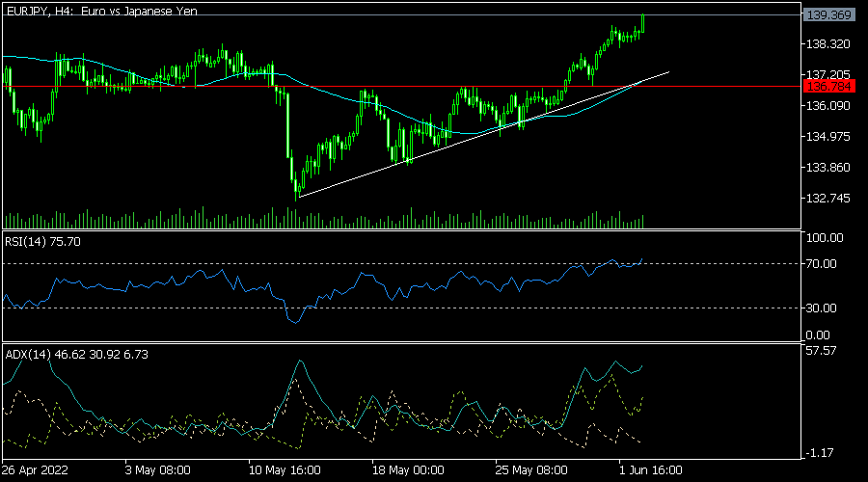Click the 1 Jun 16:00 time label
This screenshot has height=482, width=868.
coord(651,470)
